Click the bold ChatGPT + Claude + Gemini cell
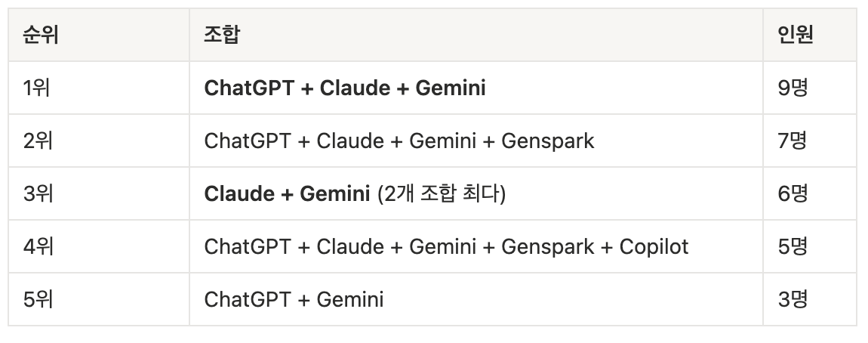The height and width of the screenshot is (343, 868). 345,88
